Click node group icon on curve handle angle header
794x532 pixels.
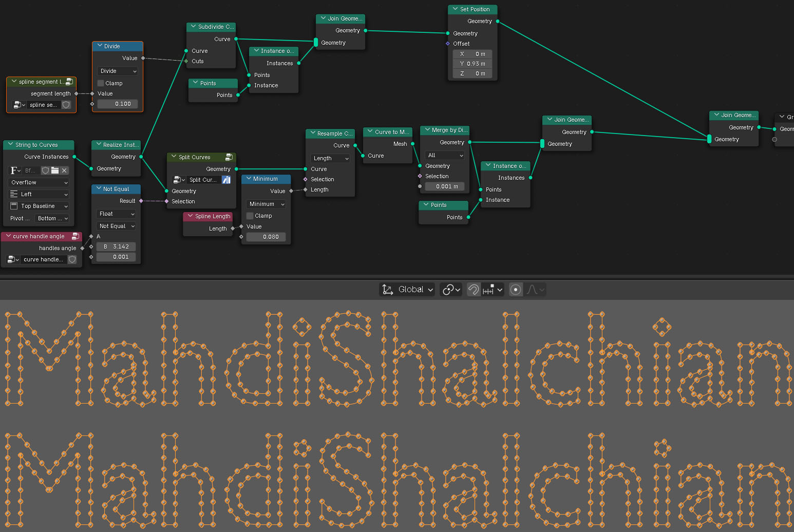tap(75, 236)
